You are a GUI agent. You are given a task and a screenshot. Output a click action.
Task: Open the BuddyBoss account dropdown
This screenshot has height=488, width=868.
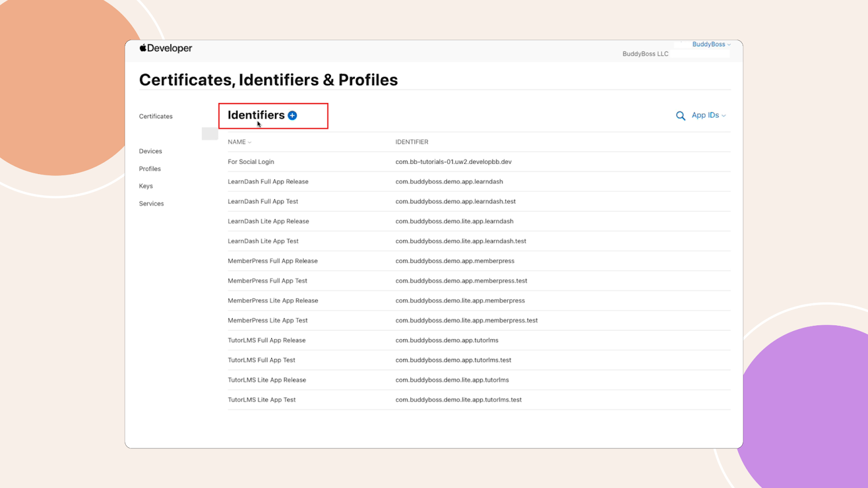point(711,44)
